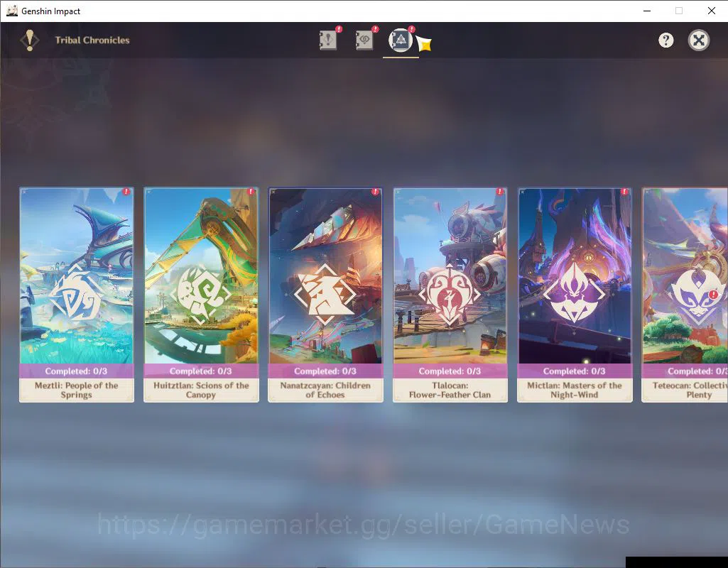This screenshot has height=568, width=728.
Task: Click Completed: 0/3 under Meztli card
Action: pos(76,371)
